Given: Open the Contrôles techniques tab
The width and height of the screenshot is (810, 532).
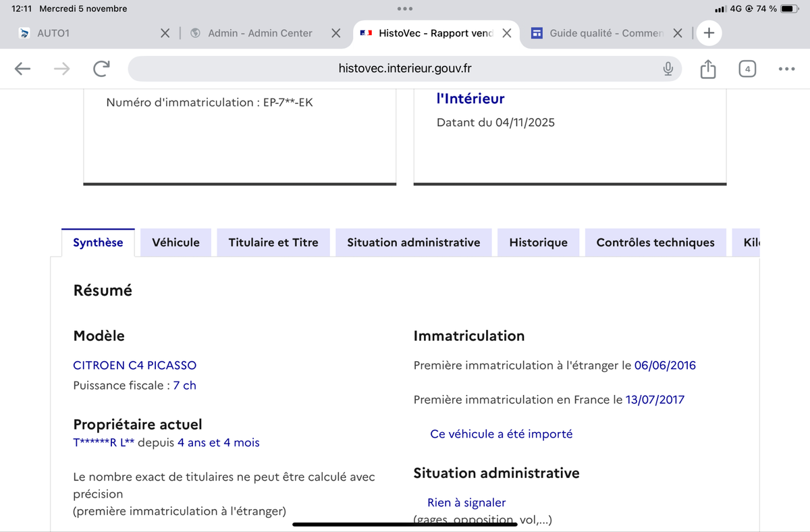Looking at the screenshot, I should pyautogui.click(x=655, y=242).
